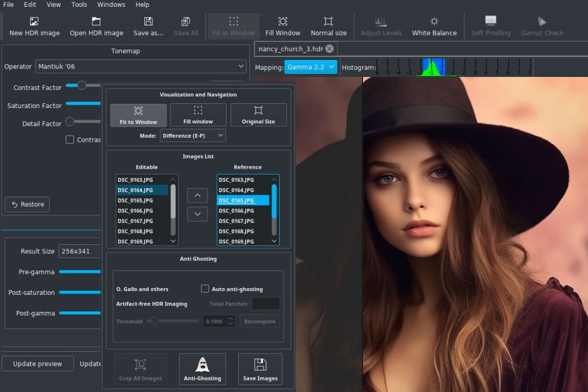
Task: Open the Adjust Levels tool
Action: 381,26
